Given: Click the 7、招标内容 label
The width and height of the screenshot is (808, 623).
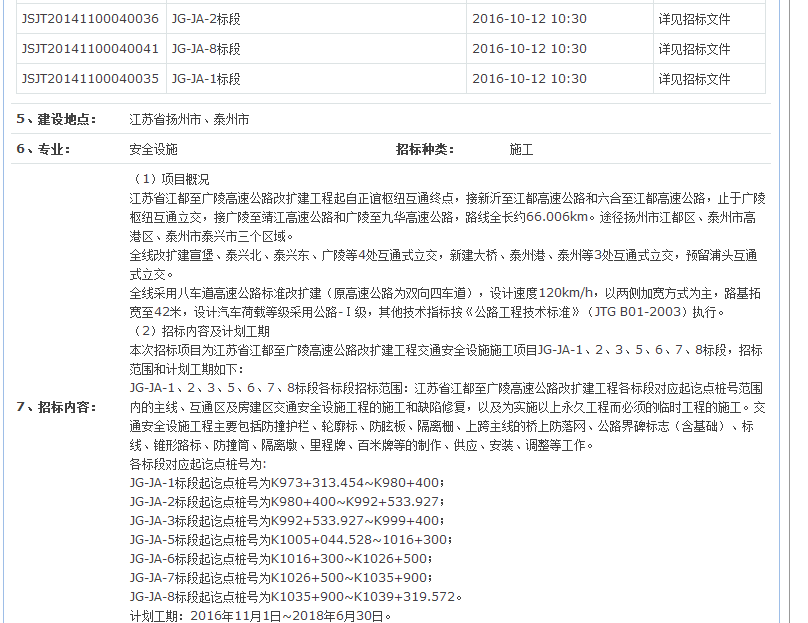Looking at the screenshot, I should [57, 407].
